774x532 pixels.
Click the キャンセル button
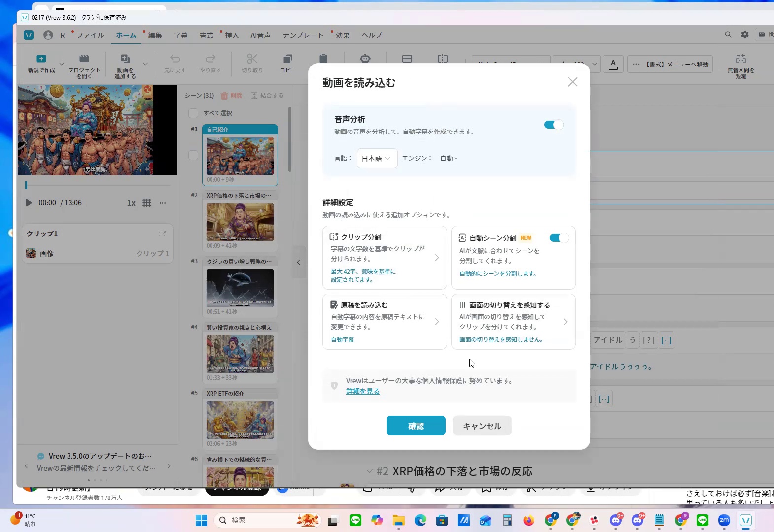pos(482,426)
